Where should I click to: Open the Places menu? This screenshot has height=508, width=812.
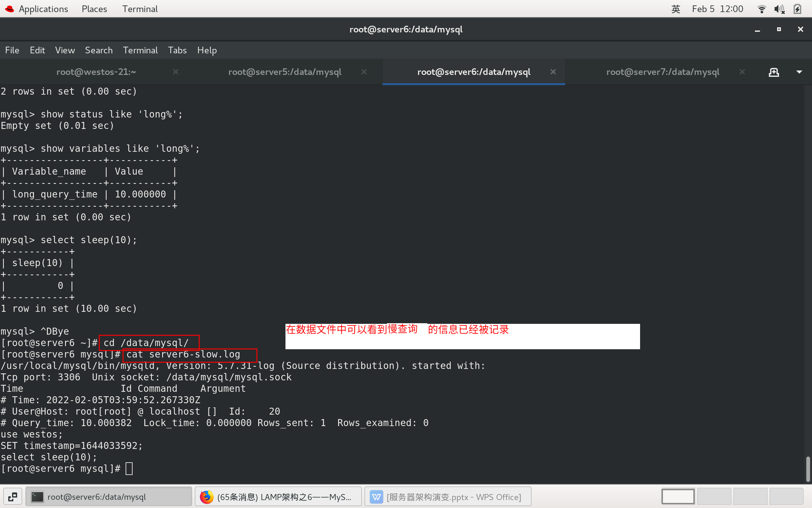click(94, 9)
